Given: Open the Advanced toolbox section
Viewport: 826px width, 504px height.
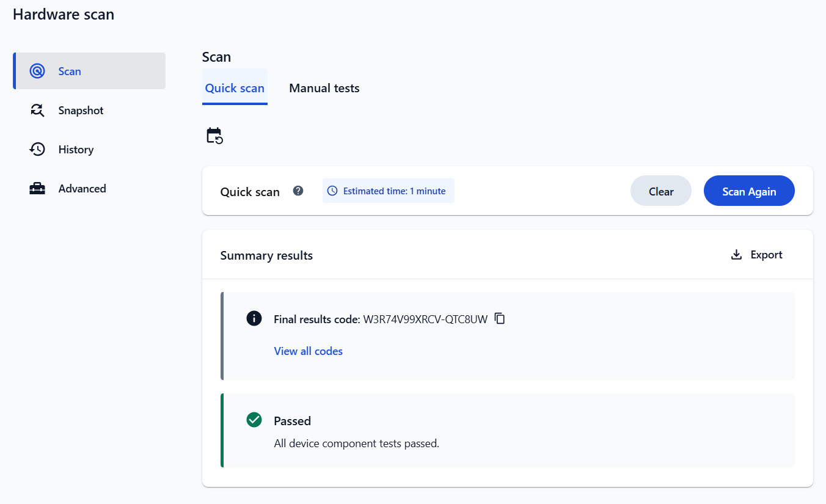Looking at the screenshot, I should click(x=89, y=189).
